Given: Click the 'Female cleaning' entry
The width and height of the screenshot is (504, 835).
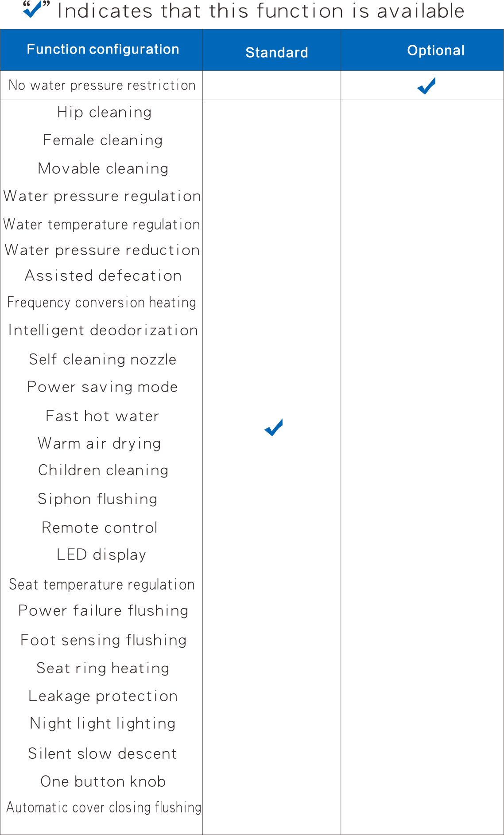Looking at the screenshot, I should pos(103,140).
